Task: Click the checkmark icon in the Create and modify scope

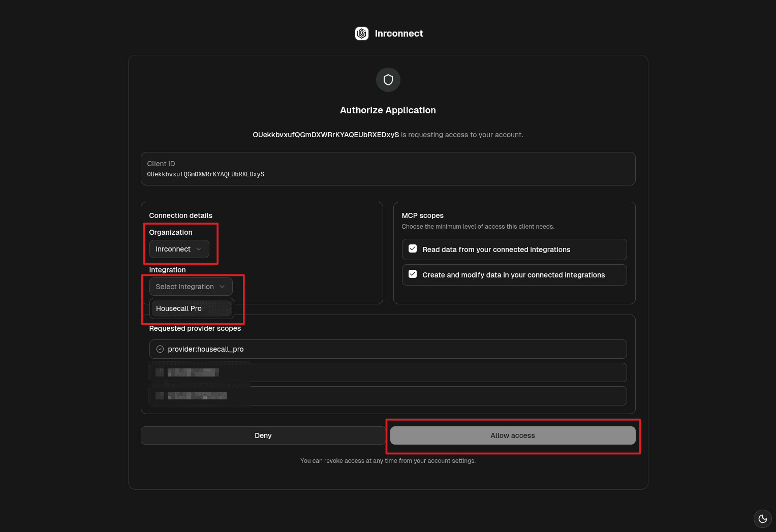Action: pos(413,274)
